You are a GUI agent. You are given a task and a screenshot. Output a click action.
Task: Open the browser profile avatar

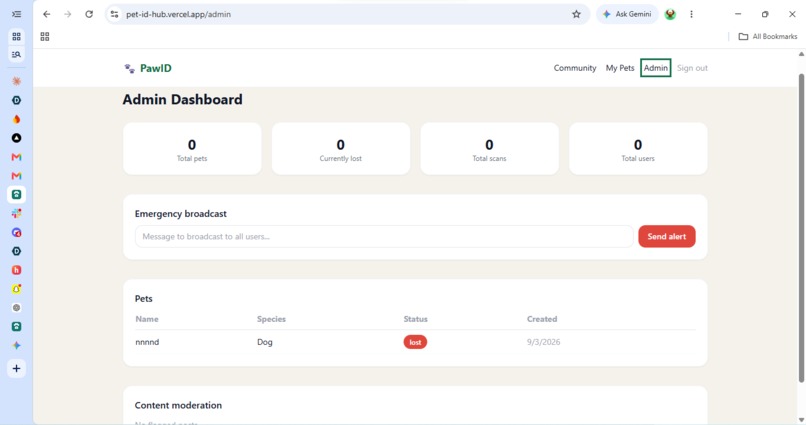pos(670,14)
